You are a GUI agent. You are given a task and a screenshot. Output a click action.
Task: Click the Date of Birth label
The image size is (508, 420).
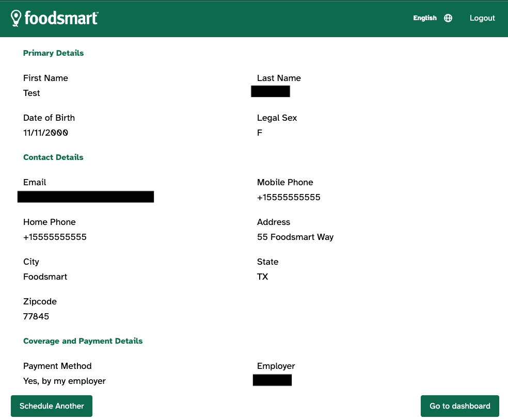(49, 118)
